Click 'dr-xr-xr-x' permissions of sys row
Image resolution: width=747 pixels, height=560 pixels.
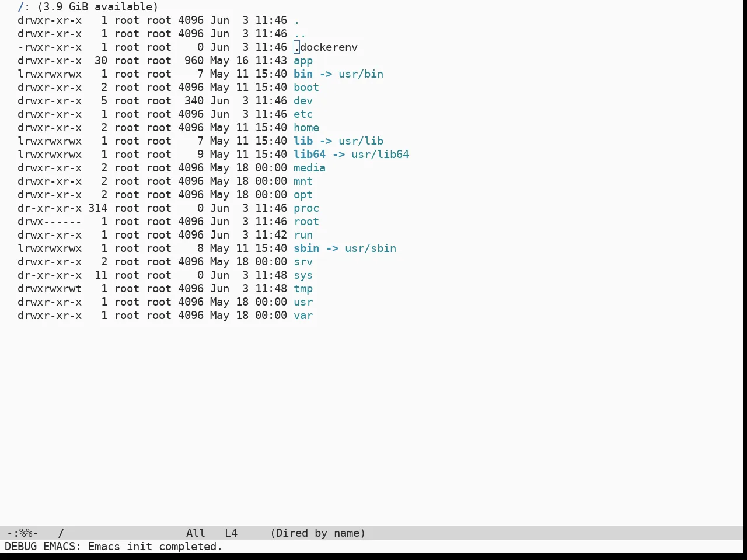click(50, 275)
